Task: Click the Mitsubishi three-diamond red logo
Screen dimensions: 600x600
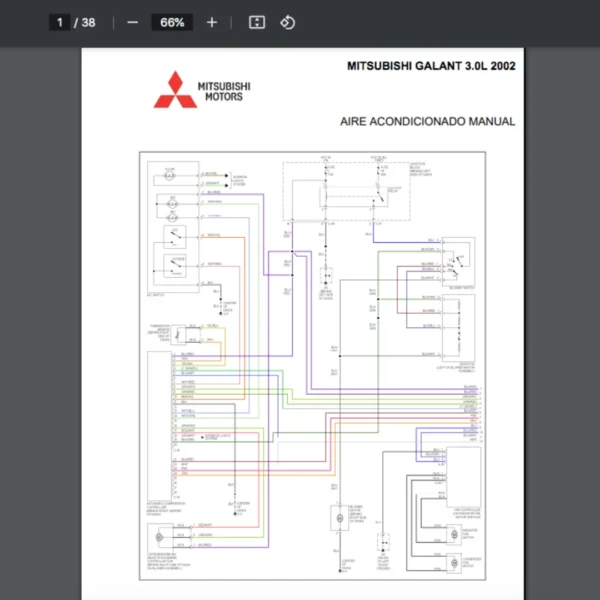Action: (175, 89)
